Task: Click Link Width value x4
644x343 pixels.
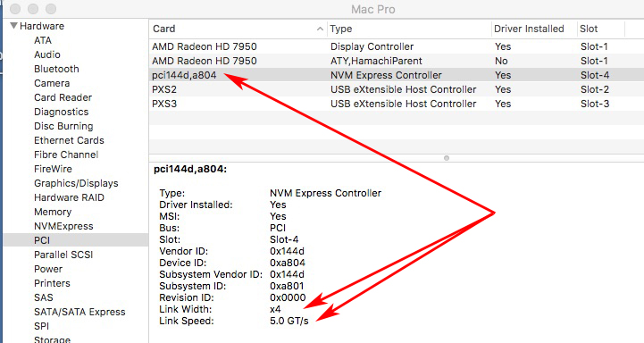Action: click(x=275, y=309)
